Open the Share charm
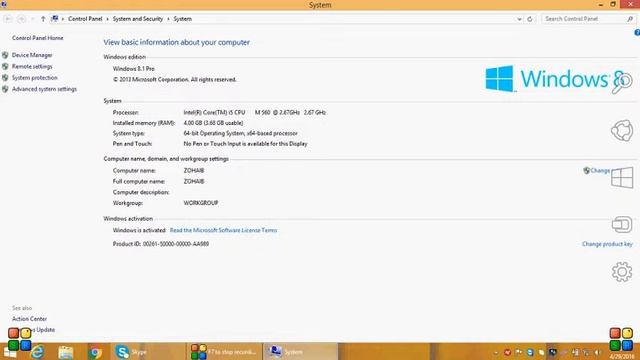 (622, 131)
